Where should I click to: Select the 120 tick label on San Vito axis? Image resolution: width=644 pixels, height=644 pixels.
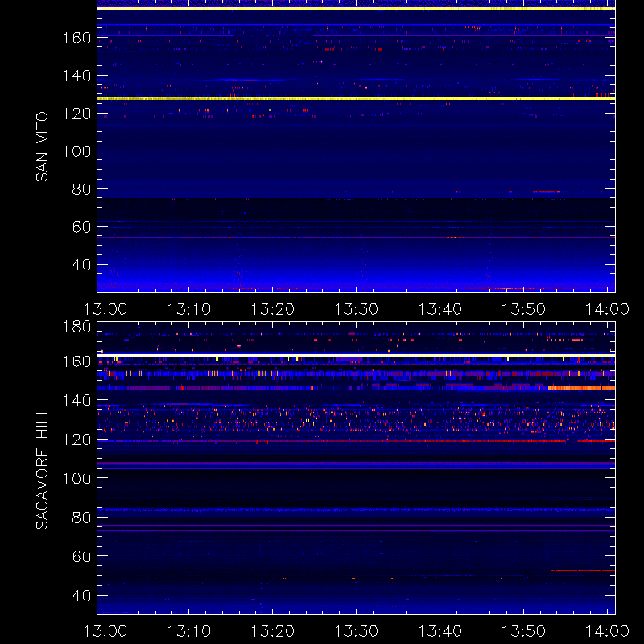(76, 114)
